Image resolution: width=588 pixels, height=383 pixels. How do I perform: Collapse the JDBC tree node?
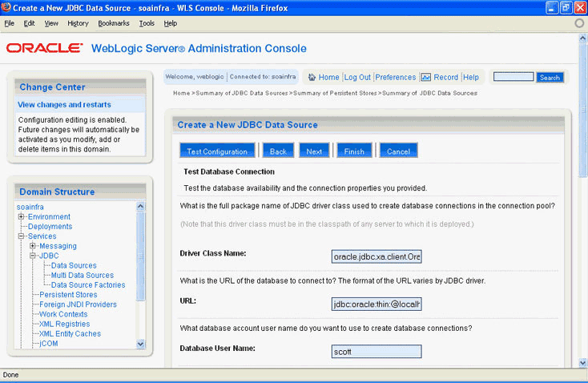[x=33, y=256]
